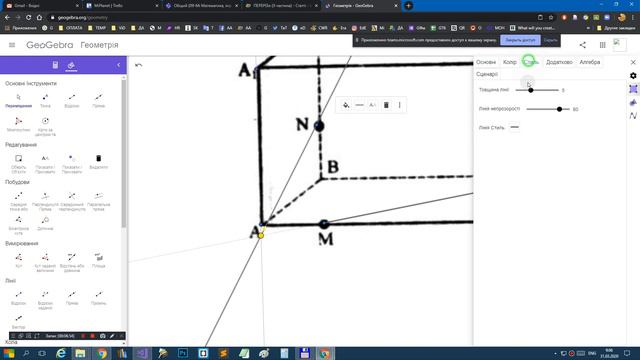Select the Delete (Видалити) tool
The width and height of the screenshot is (640, 360).
(x=98, y=162)
